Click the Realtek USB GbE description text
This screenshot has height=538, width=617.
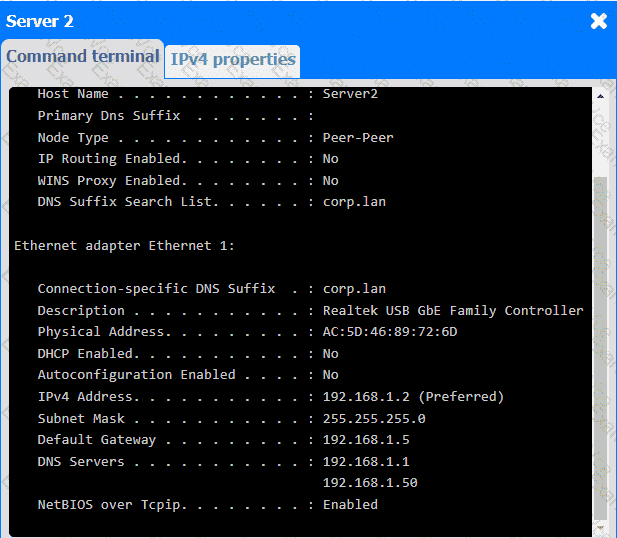coord(452,311)
